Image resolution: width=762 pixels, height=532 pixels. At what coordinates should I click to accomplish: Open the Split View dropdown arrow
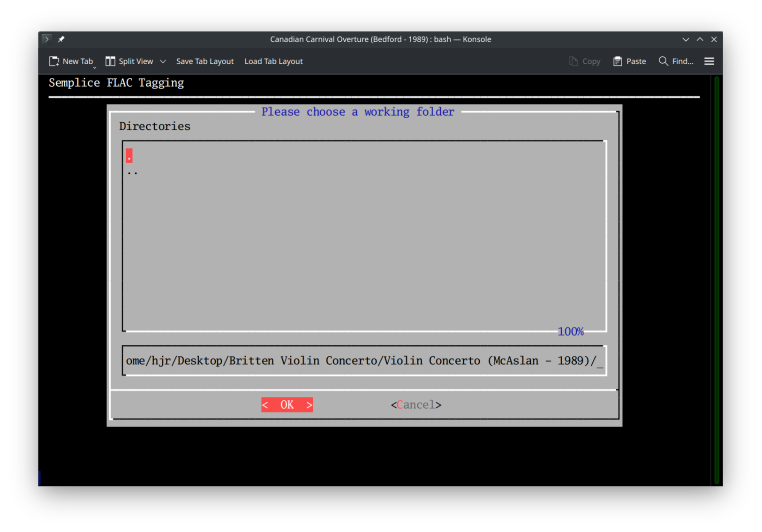coord(163,61)
